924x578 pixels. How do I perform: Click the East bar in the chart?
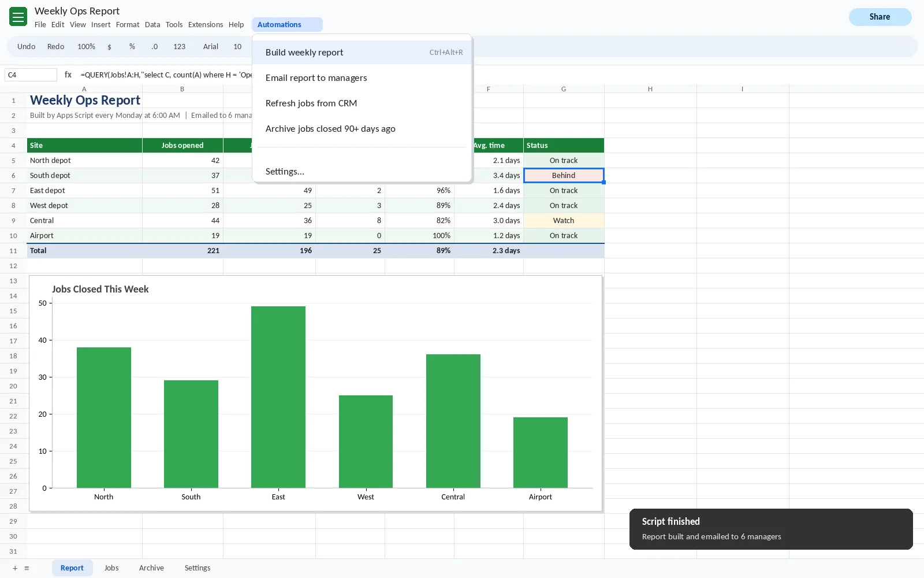pos(278,397)
